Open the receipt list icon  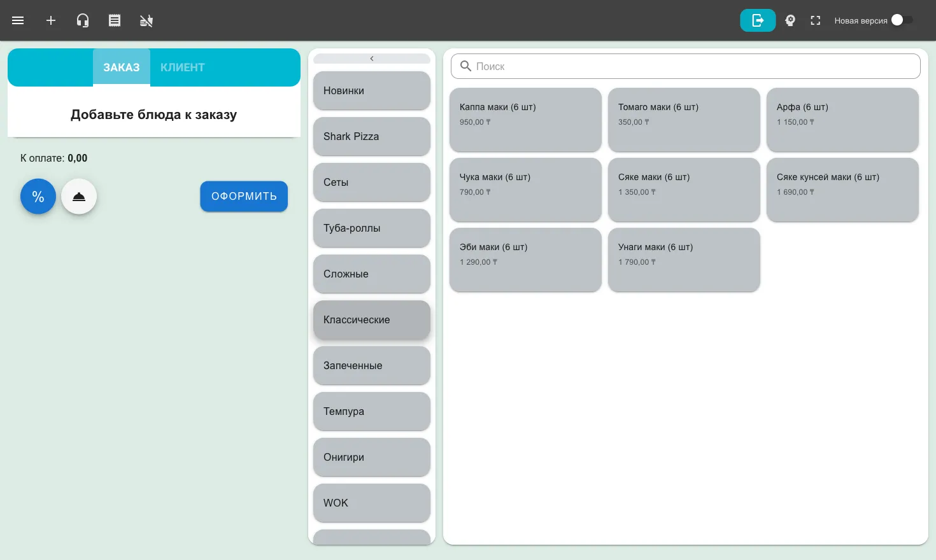115,20
